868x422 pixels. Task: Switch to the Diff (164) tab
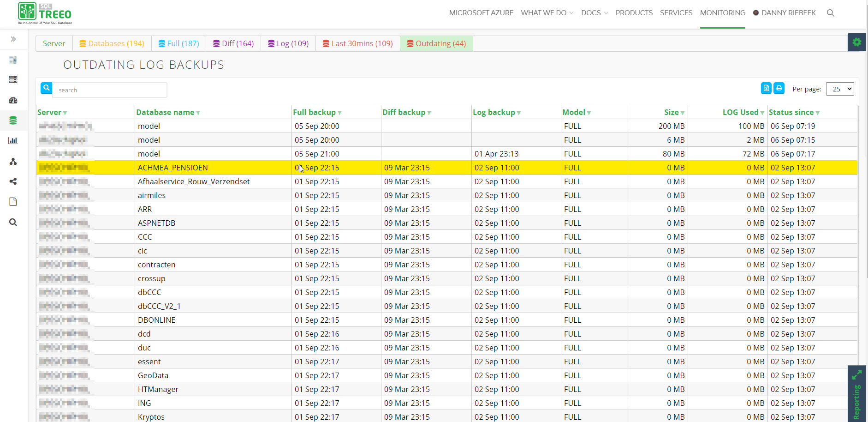point(233,43)
